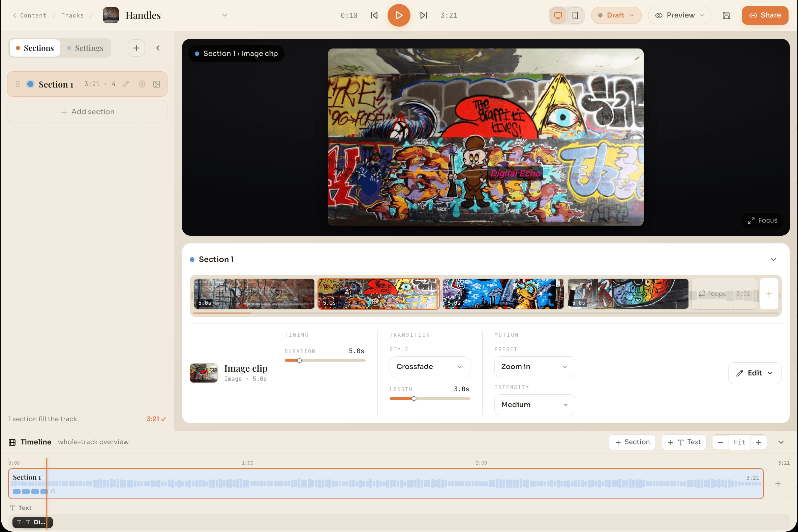Click the 0:10 current time display
Screen dimensions: 798x532
click(x=349, y=15)
